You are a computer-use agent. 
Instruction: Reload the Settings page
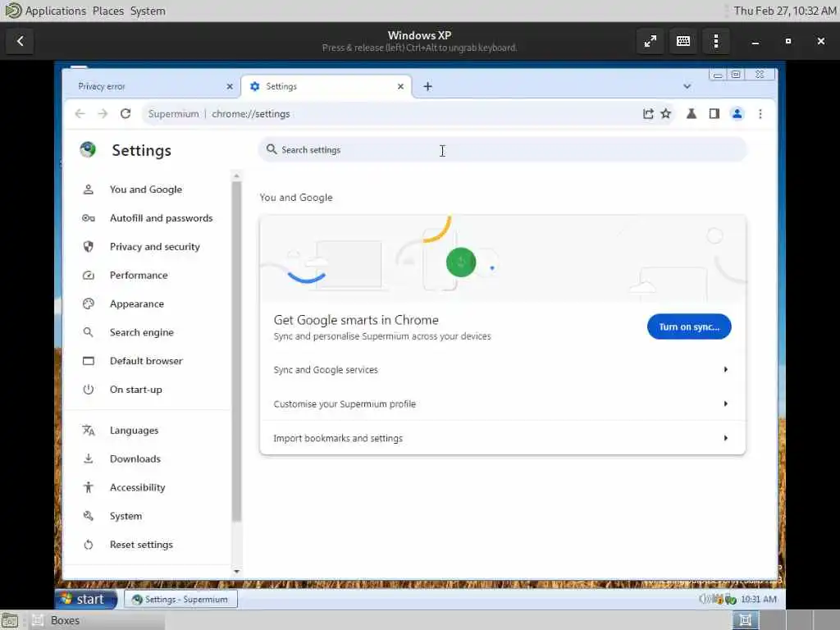pos(126,113)
